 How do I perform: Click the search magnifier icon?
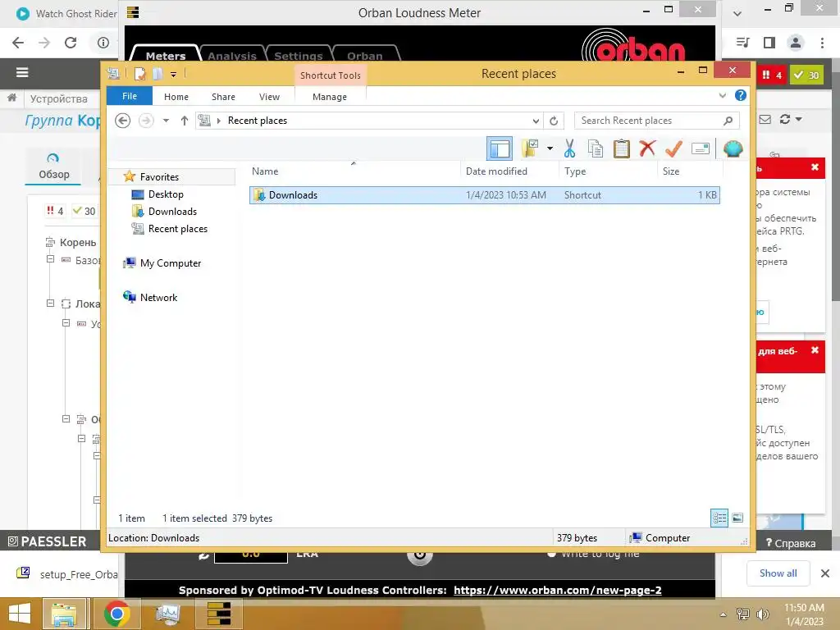coord(728,121)
